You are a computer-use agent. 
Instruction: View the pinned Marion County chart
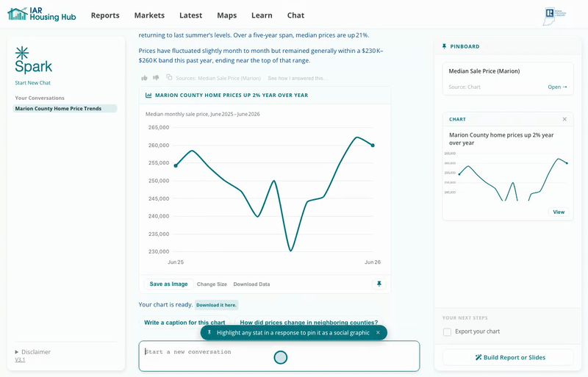tap(559, 212)
